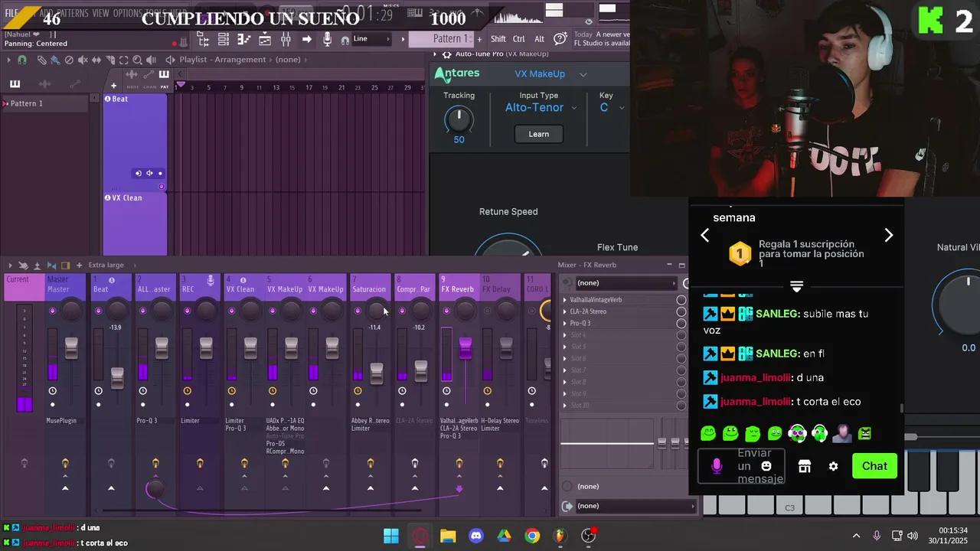Mute the VX Clean mixer track LED
This screenshot has height=551, width=980.
pos(231,311)
